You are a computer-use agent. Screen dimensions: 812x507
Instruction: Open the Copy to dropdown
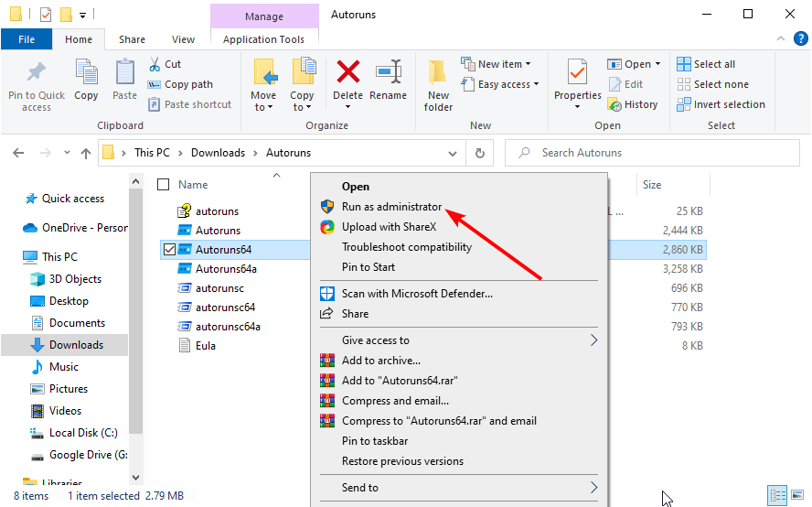pos(302,102)
